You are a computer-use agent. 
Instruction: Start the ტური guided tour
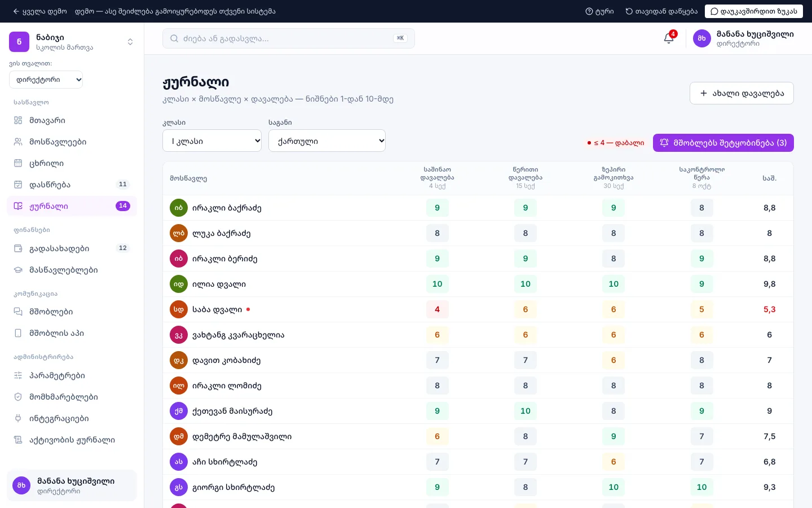[600, 11]
